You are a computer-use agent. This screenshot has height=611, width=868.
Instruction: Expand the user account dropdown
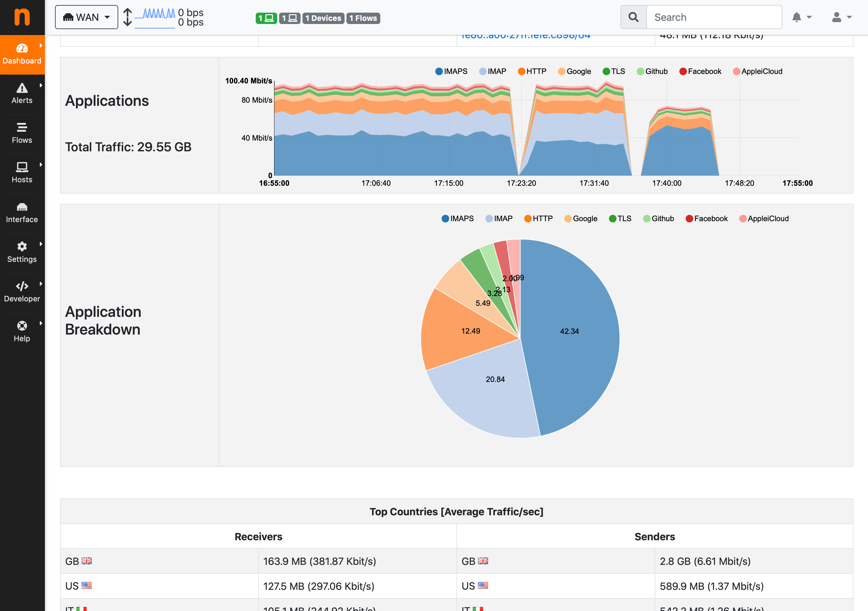tap(841, 17)
